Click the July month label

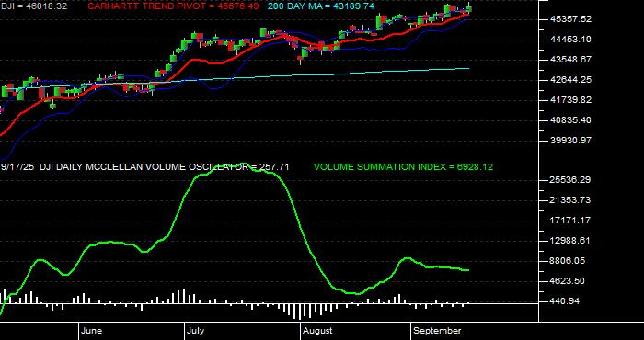pyautogui.click(x=196, y=331)
